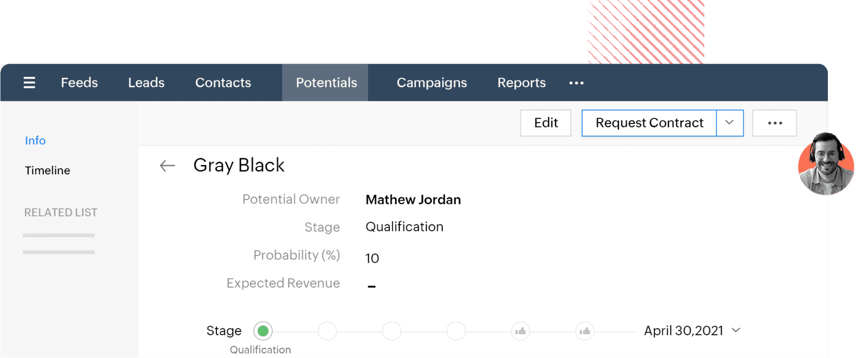Image resolution: width=868 pixels, height=358 pixels.
Task: Expand the April 30, 2021 date chevron
Action: pyautogui.click(x=736, y=330)
